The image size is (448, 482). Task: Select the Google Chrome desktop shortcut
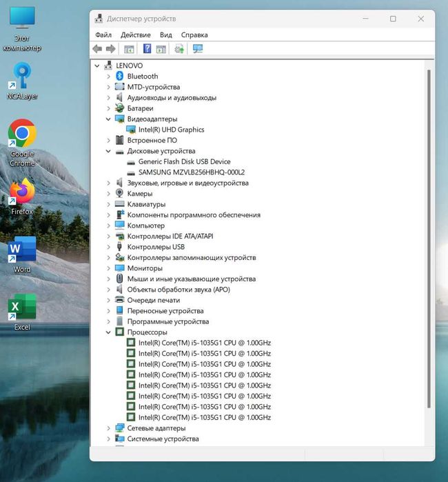22,143
